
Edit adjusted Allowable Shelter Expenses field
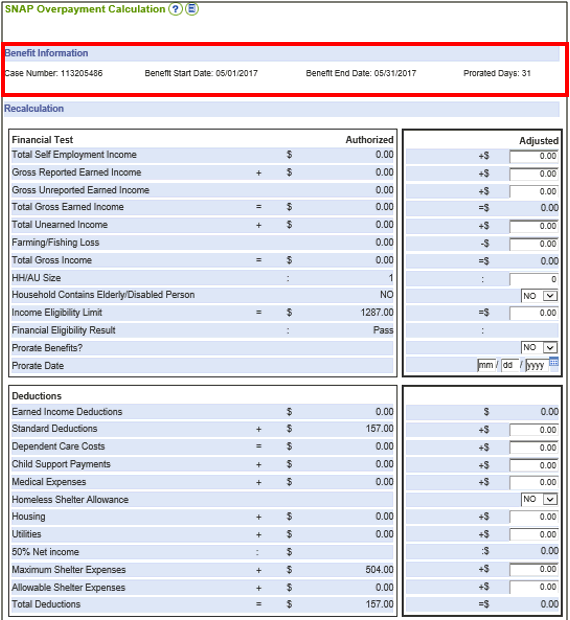[x=534, y=587]
